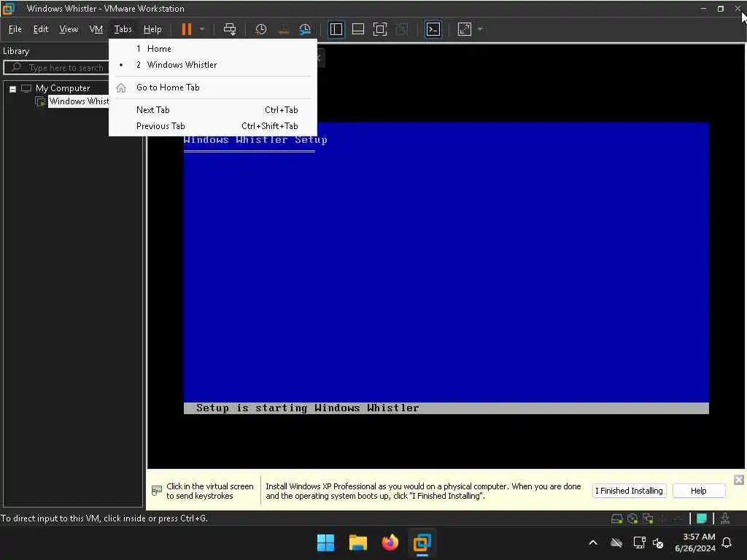Select Windows Whistler VM in library
747x560 pixels.
tap(79, 101)
